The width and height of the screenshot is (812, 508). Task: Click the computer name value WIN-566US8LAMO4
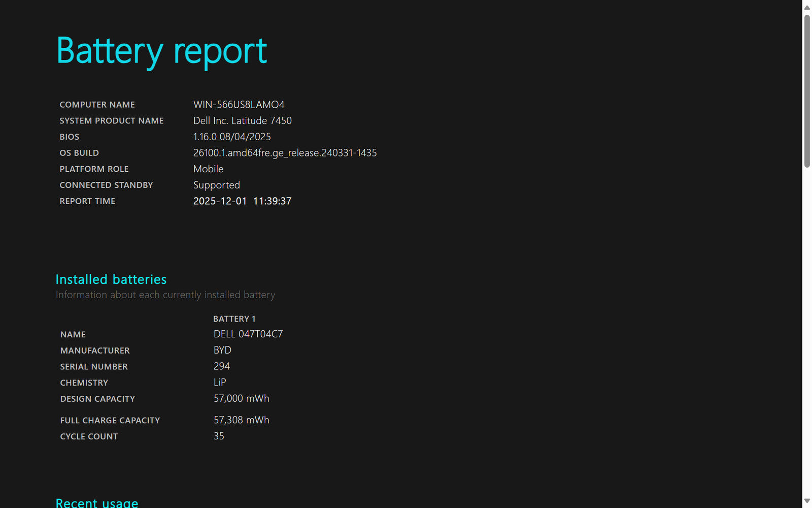click(239, 105)
